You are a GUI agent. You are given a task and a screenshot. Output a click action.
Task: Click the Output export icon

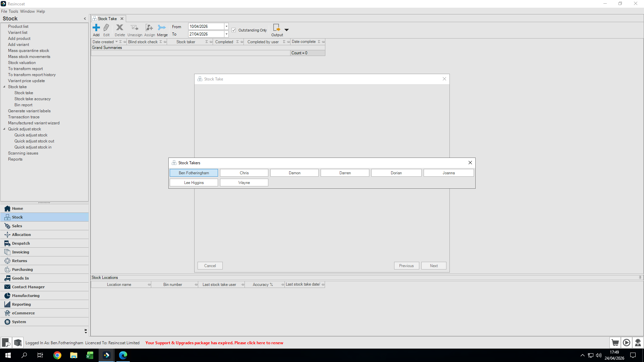276,28
